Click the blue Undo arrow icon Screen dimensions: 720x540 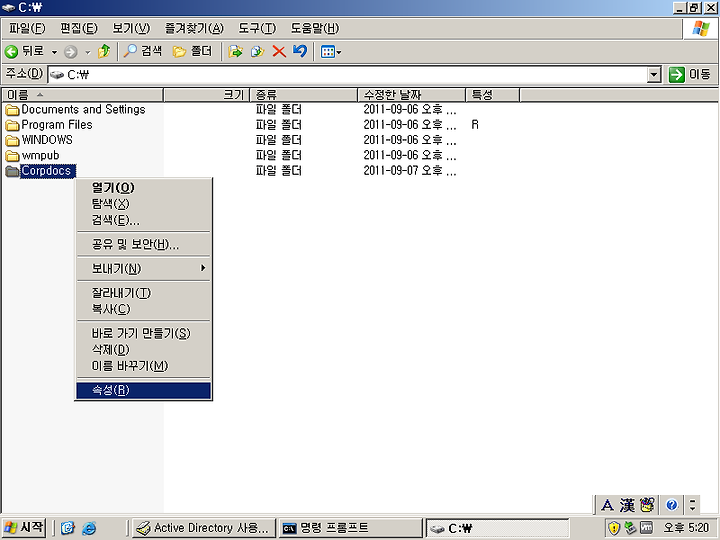pyautogui.click(x=300, y=51)
